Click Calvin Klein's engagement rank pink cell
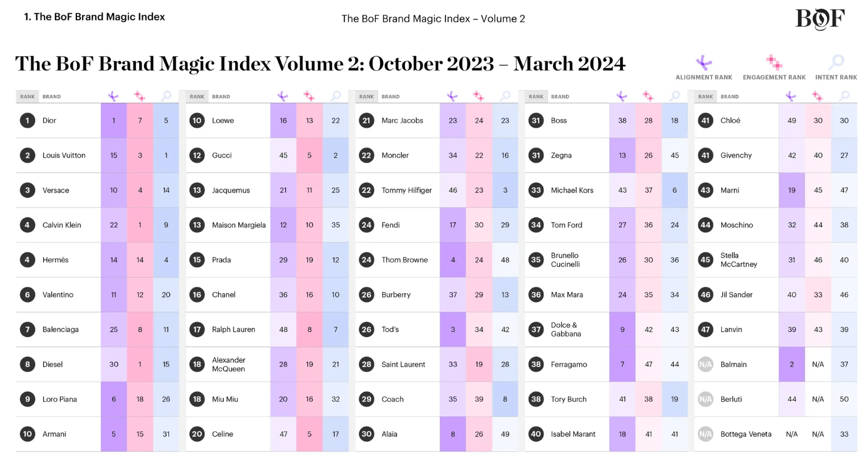Screen dimensions: 868x466 (x=140, y=225)
